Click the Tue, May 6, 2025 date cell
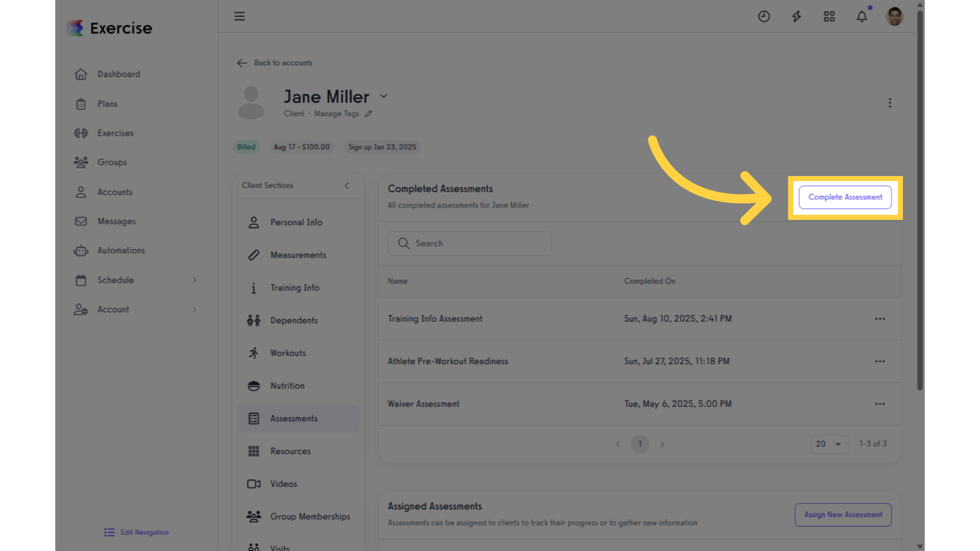Viewport: 980px width, 551px height. (x=677, y=404)
